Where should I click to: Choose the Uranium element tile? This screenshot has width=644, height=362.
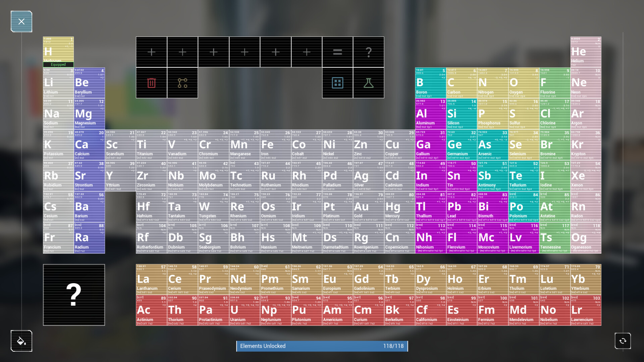[245, 310]
